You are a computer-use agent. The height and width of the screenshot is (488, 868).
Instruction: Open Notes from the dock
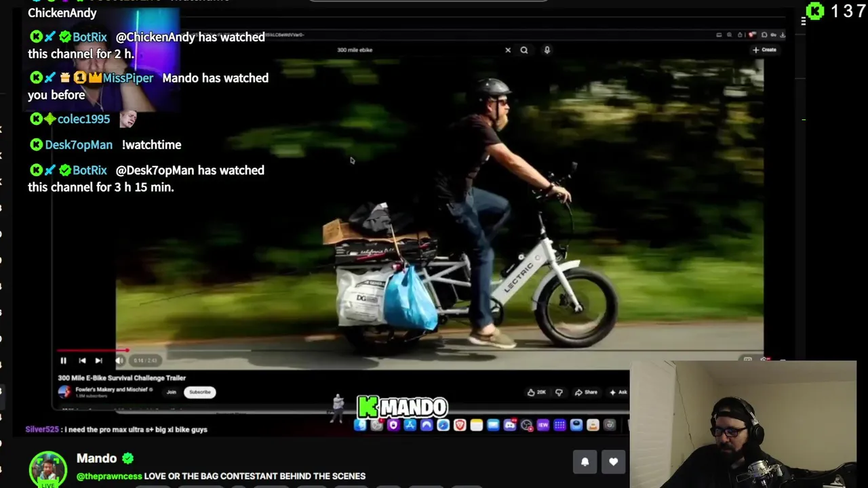[477, 425]
